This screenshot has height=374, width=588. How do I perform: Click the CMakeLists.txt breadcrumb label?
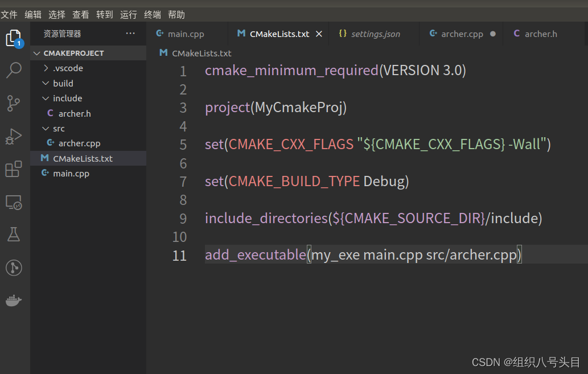coord(202,54)
